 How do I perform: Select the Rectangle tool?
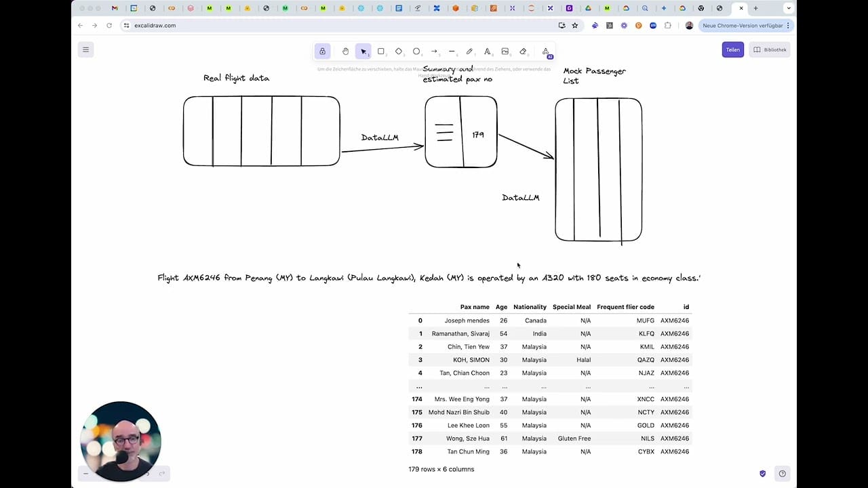click(x=381, y=51)
